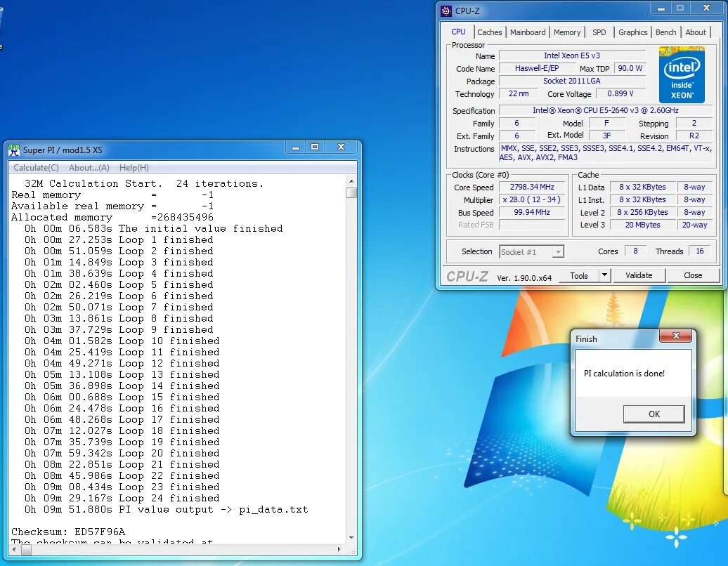This screenshot has height=566, width=728.
Task: Click the Ext. Model value 3F
Action: pyautogui.click(x=607, y=136)
